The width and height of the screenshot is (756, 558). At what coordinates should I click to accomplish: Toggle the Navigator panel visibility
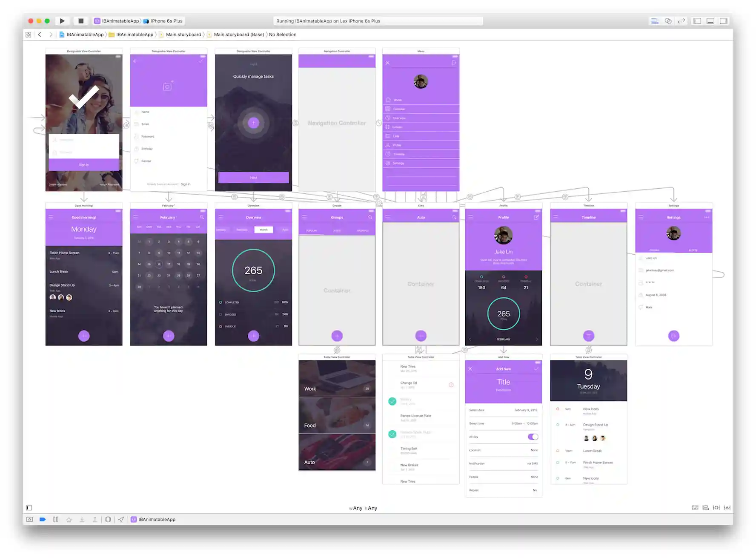point(697,20)
